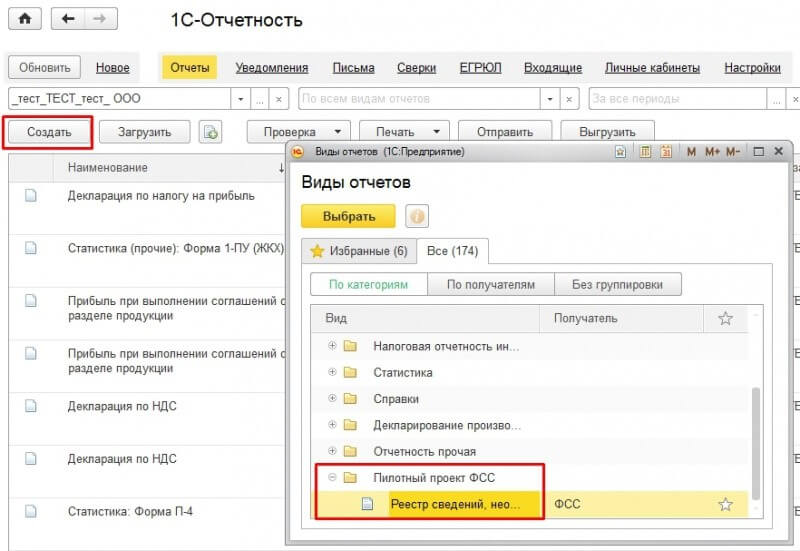This screenshot has height=551, width=800.
Task: Select Без группировки view
Action: point(617,285)
